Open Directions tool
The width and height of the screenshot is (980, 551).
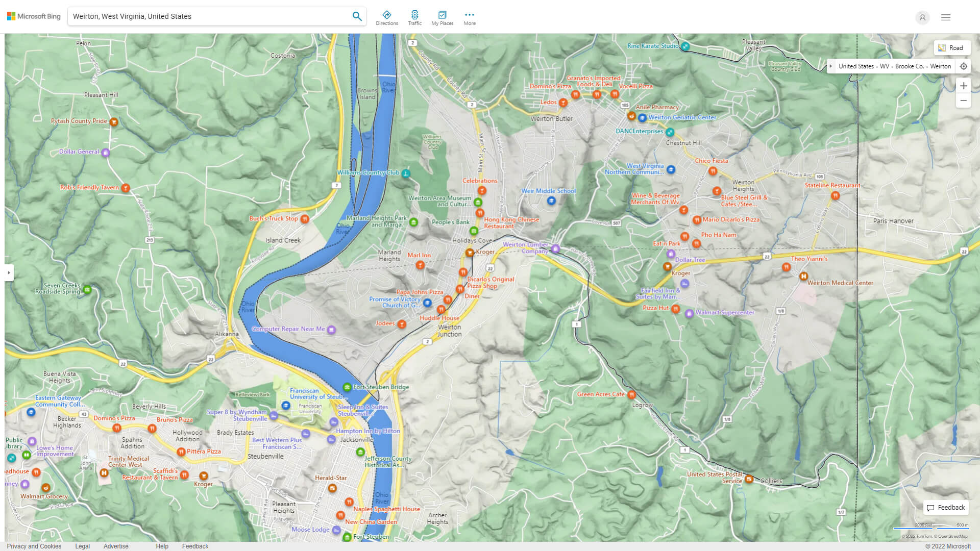coord(386,18)
